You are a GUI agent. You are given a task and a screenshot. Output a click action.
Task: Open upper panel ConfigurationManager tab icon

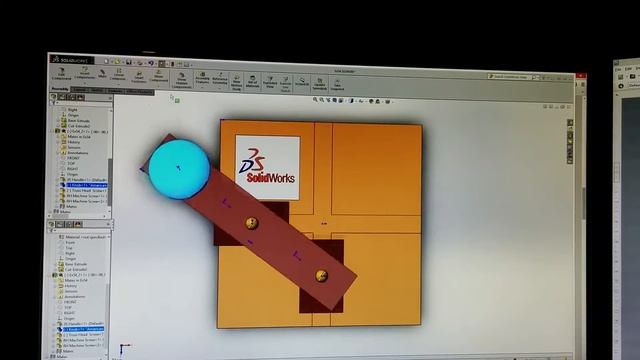click(x=72, y=97)
